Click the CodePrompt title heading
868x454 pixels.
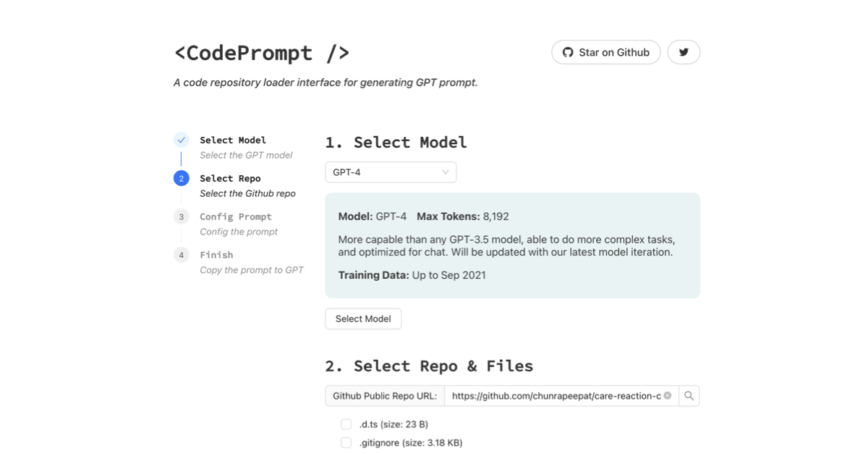(262, 53)
